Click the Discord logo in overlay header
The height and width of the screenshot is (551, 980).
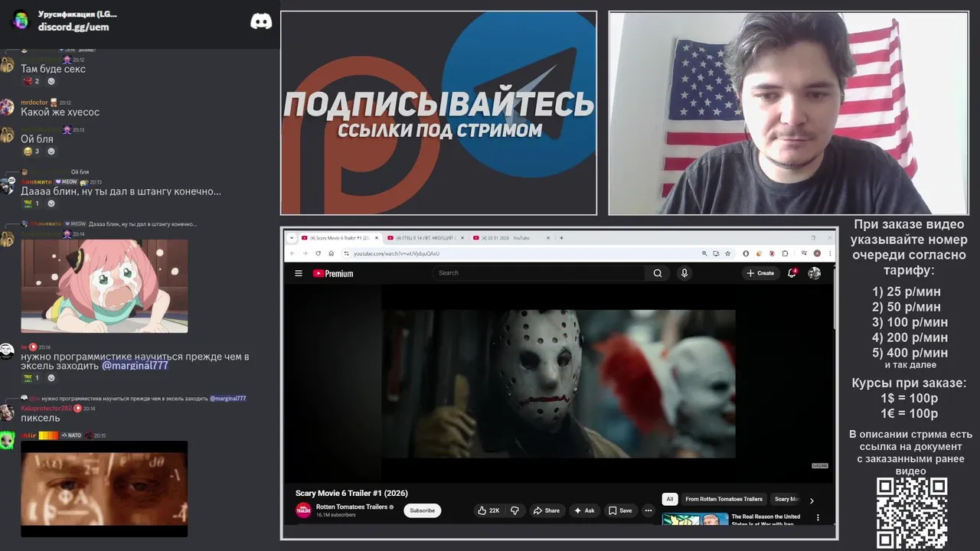tap(261, 21)
